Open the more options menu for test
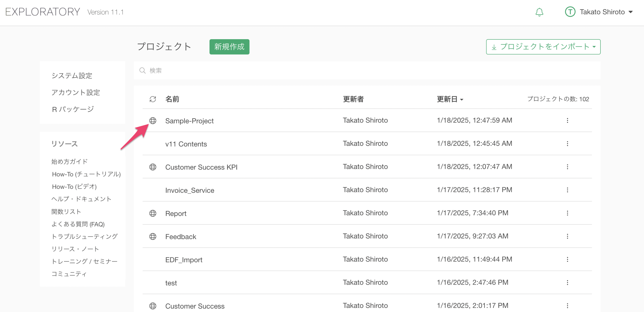The image size is (644, 312). point(567,282)
